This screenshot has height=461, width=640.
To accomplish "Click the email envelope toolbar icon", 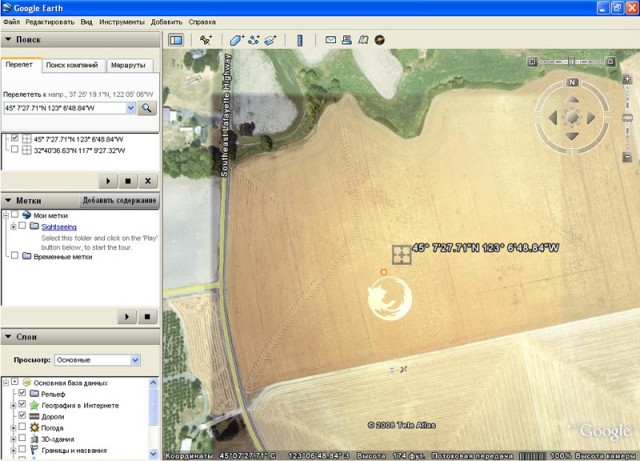I will tap(331, 40).
